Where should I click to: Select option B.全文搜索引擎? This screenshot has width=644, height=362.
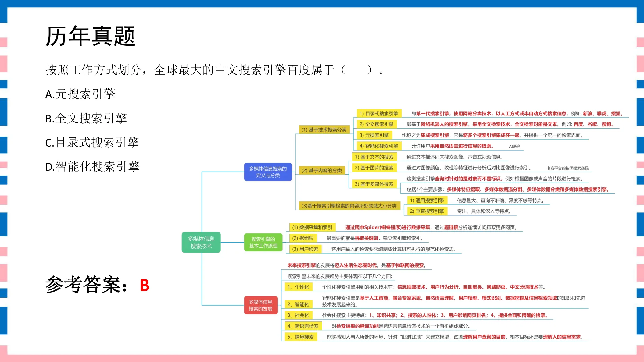click(x=86, y=118)
